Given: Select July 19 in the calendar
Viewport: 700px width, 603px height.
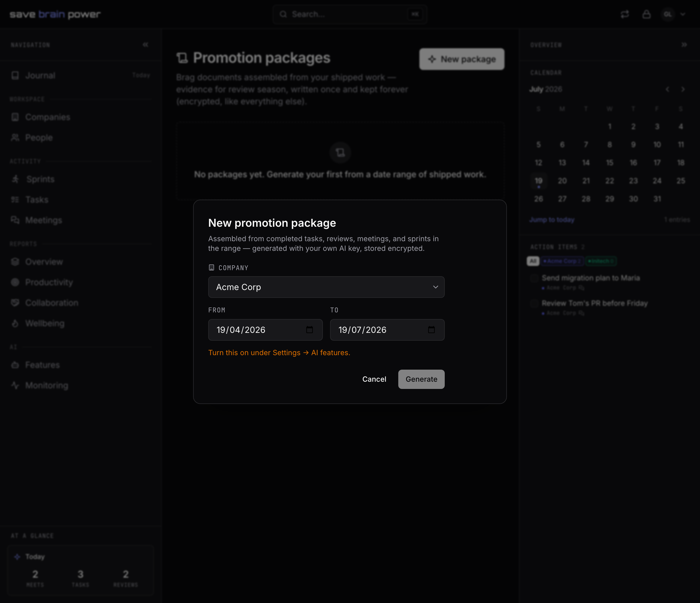Looking at the screenshot, I should point(539,181).
